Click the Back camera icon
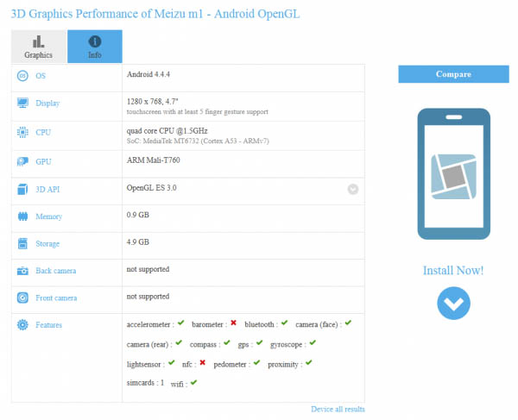Image resolution: width=518 pixels, height=420 pixels. coord(22,271)
